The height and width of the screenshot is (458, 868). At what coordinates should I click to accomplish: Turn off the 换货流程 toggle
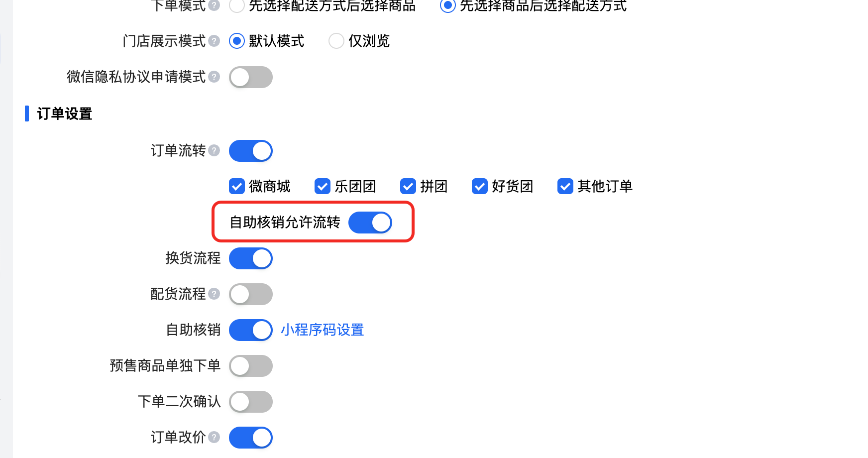click(250, 258)
